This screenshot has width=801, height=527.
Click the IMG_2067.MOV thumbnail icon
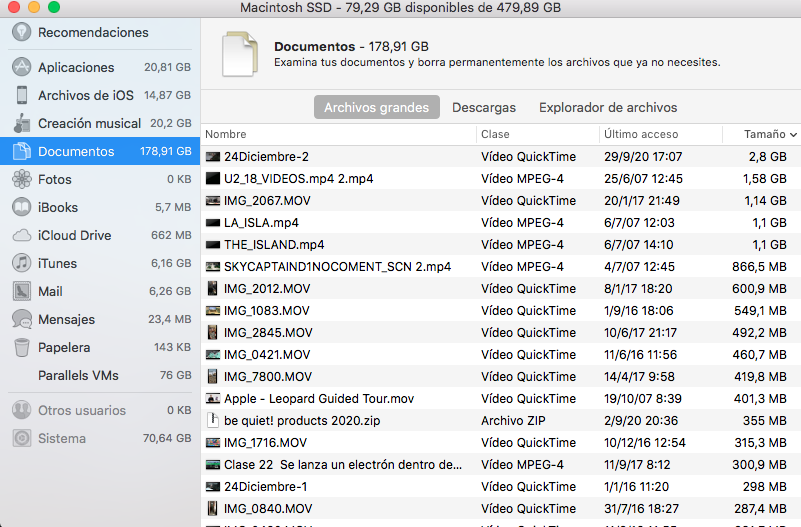[213, 201]
